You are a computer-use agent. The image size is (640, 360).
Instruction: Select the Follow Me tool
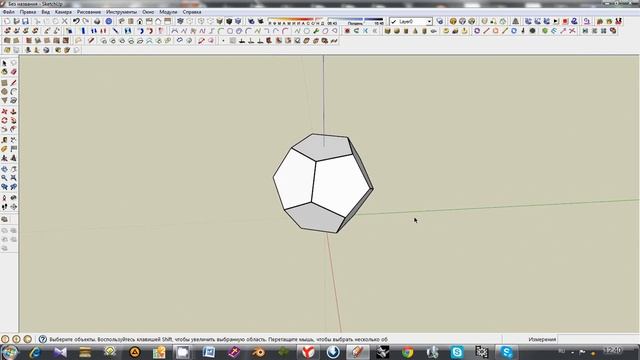coord(13,120)
